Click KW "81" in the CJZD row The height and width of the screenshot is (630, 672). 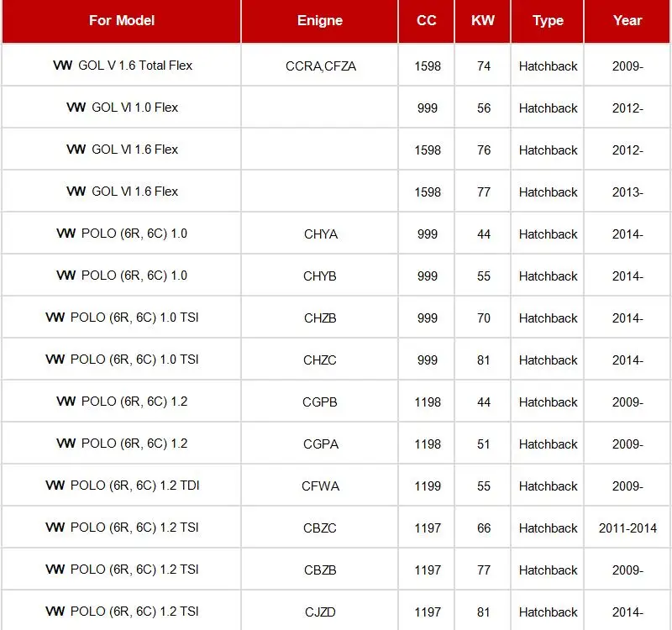pyautogui.click(x=484, y=612)
